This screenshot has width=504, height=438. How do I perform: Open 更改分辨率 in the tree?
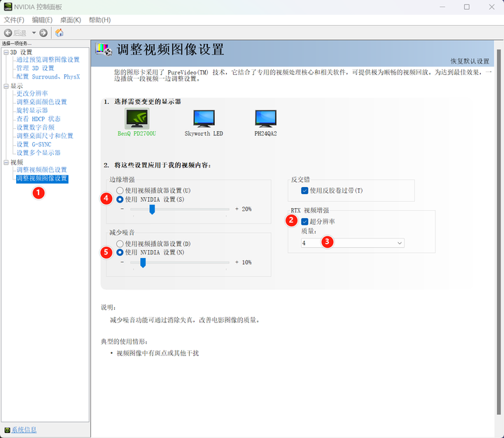32,93
